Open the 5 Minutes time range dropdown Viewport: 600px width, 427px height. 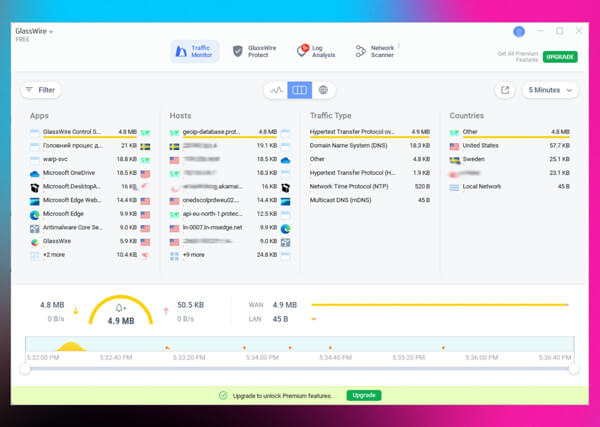(x=551, y=90)
